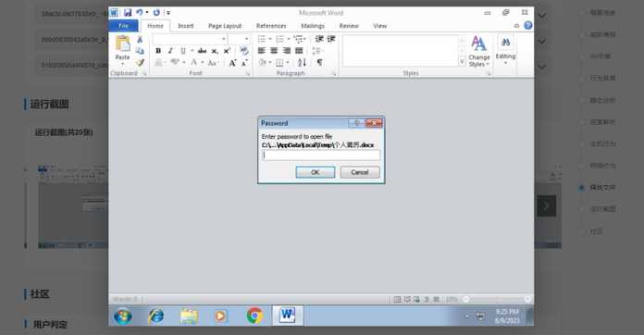Click the Repeat icon in Quick Access Toolbar
The width and height of the screenshot is (644, 335).
(x=156, y=13)
